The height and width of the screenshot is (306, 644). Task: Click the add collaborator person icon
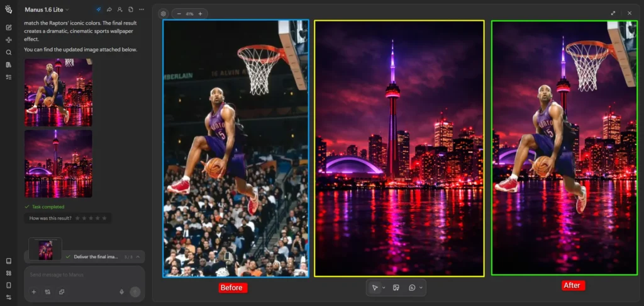click(119, 10)
